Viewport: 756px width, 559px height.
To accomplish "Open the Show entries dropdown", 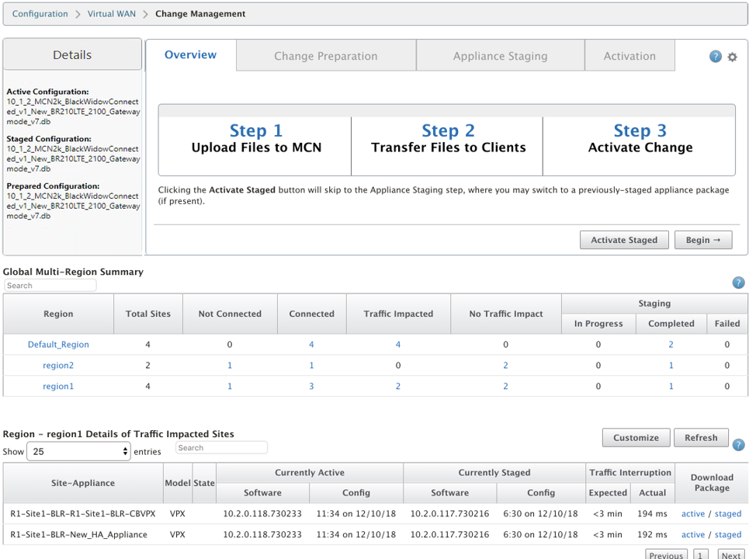I will click(78, 451).
